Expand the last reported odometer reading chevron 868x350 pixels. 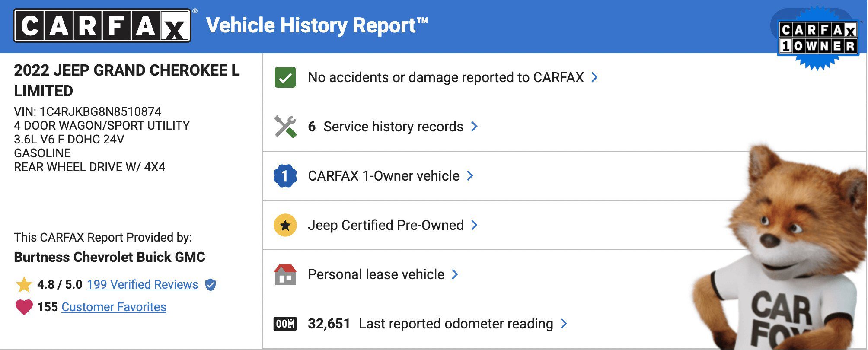click(564, 324)
